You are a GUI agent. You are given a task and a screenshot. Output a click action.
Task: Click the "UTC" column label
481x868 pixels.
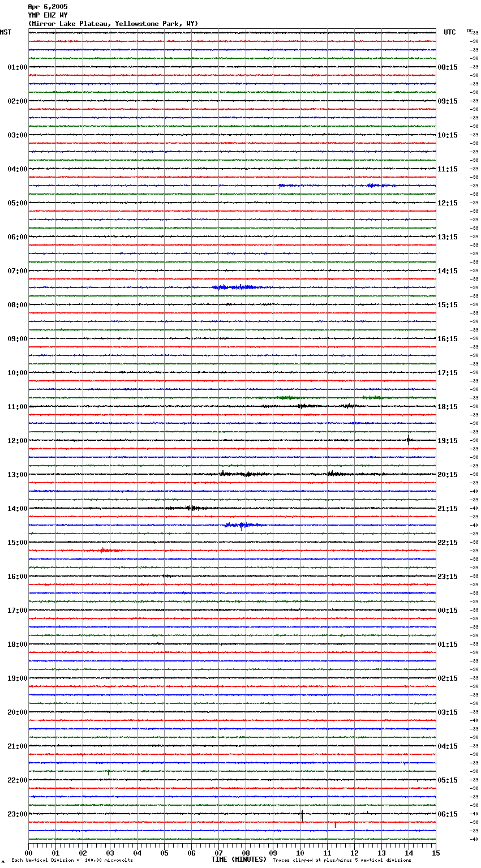click(450, 32)
